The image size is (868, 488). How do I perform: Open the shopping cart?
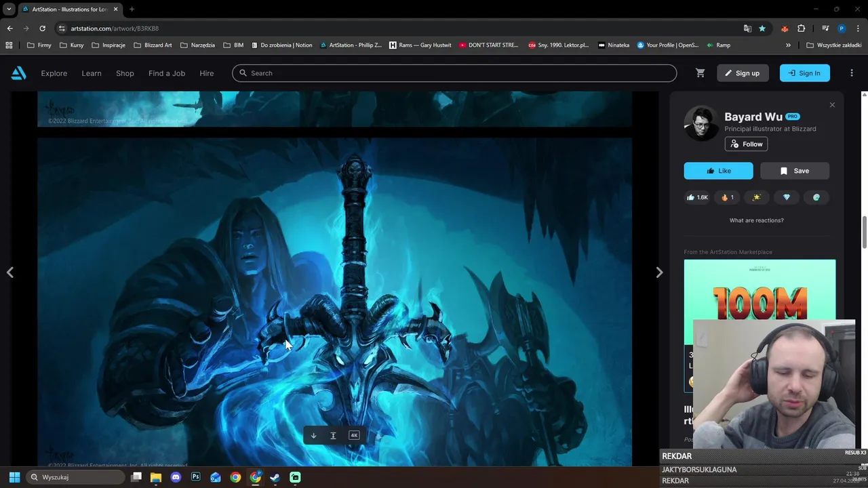click(x=701, y=73)
